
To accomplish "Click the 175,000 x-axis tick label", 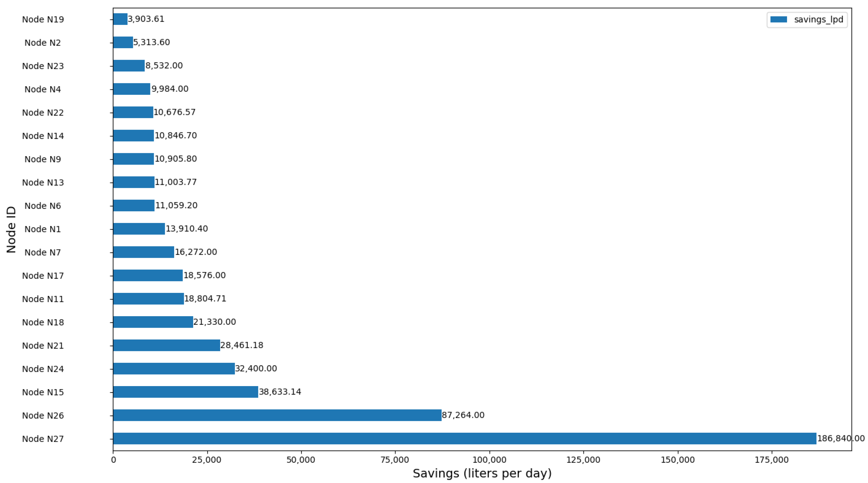I will click(771, 460).
